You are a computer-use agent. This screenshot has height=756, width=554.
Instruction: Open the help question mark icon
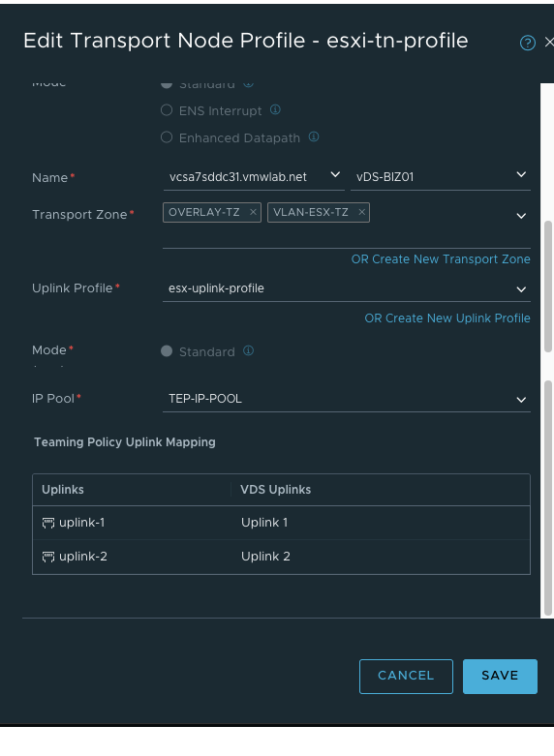pyautogui.click(x=528, y=43)
